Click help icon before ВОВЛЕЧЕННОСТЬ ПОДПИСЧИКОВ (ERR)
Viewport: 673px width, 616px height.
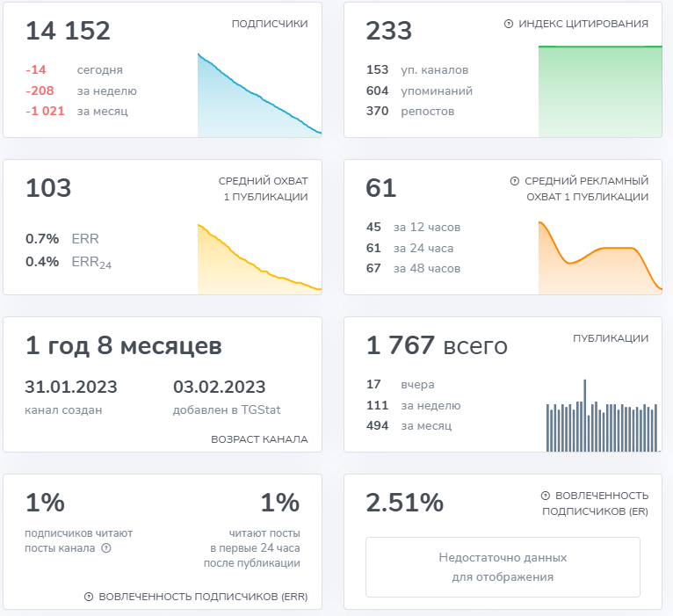89,597
